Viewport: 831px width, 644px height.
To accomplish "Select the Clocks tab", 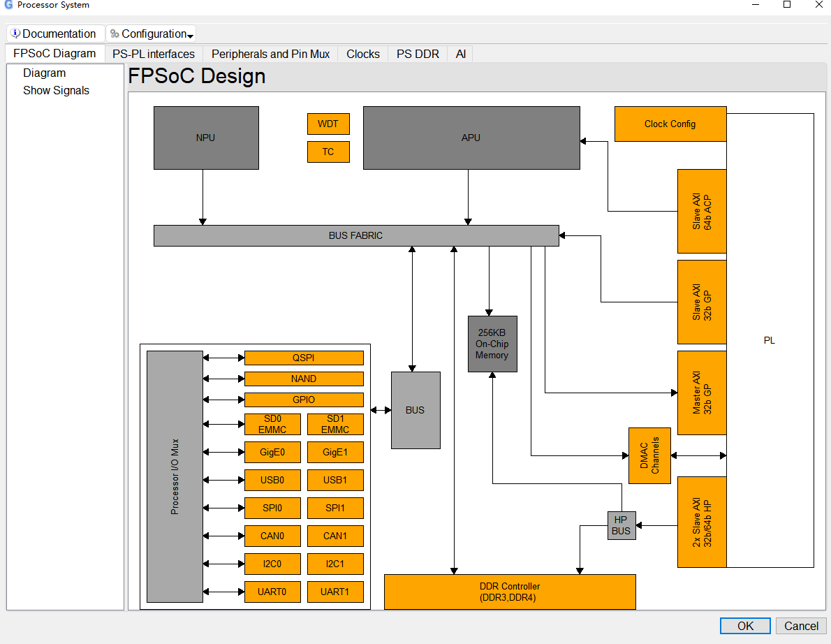I will (363, 54).
